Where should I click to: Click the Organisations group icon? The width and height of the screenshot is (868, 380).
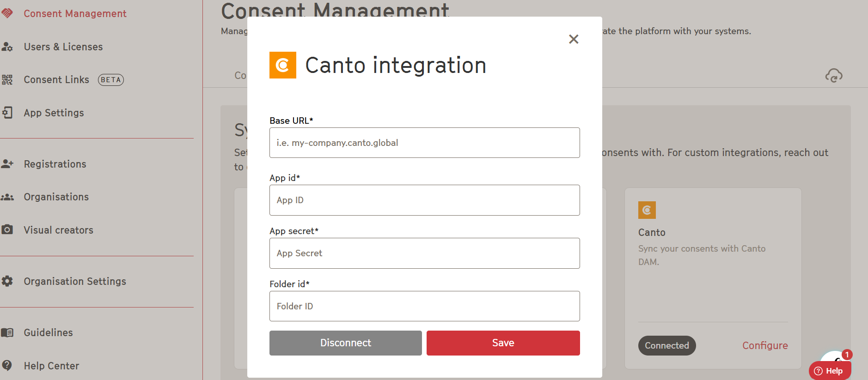[7, 197]
